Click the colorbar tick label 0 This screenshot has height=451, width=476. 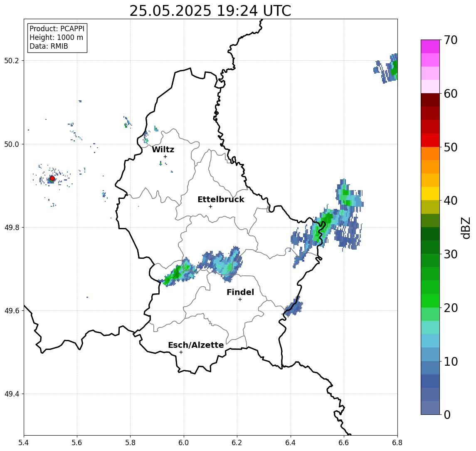(x=447, y=415)
